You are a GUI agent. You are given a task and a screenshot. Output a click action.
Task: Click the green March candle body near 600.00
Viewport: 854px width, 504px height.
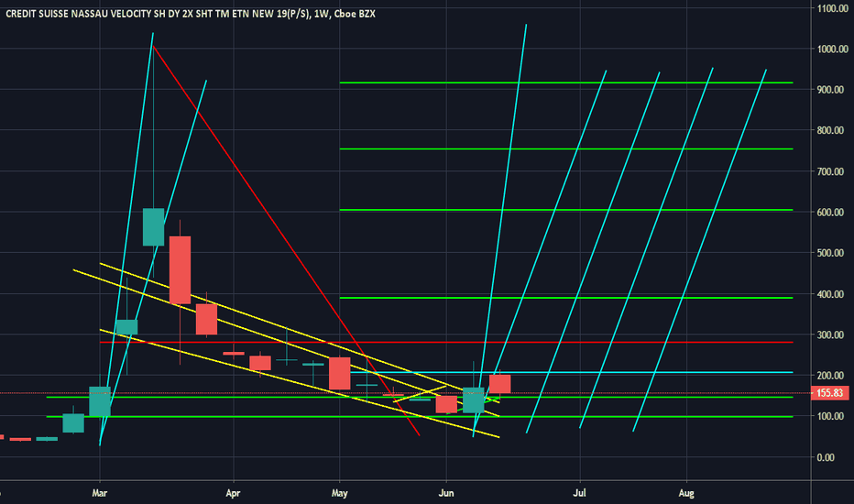[154, 226]
